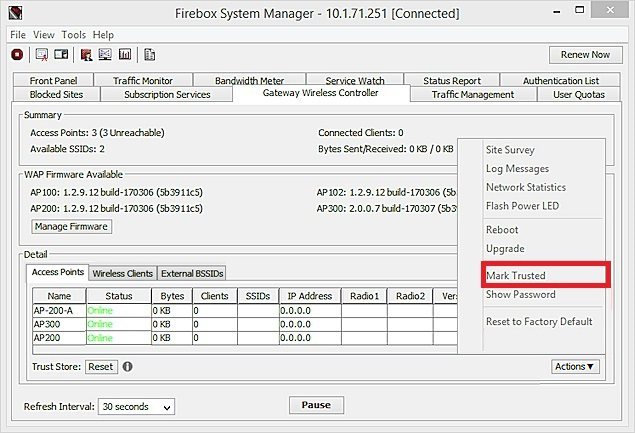This screenshot has width=635, height=433.
Task: Click the Pause button
Action: point(316,405)
